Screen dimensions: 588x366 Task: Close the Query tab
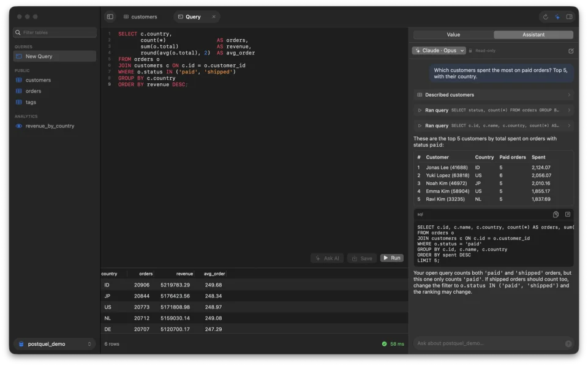pyautogui.click(x=214, y=17)
